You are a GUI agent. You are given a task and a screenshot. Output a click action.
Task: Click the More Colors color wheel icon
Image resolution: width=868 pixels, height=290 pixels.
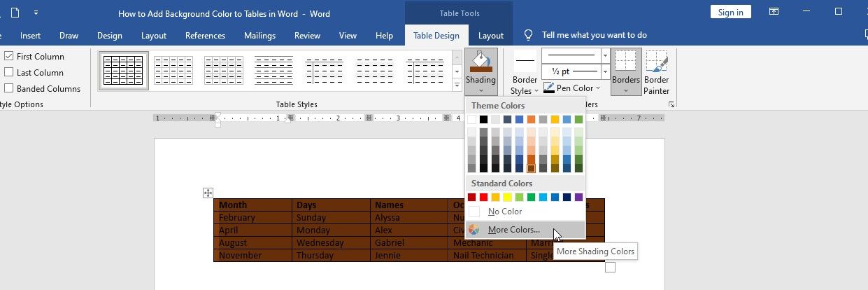coord(474,230)
